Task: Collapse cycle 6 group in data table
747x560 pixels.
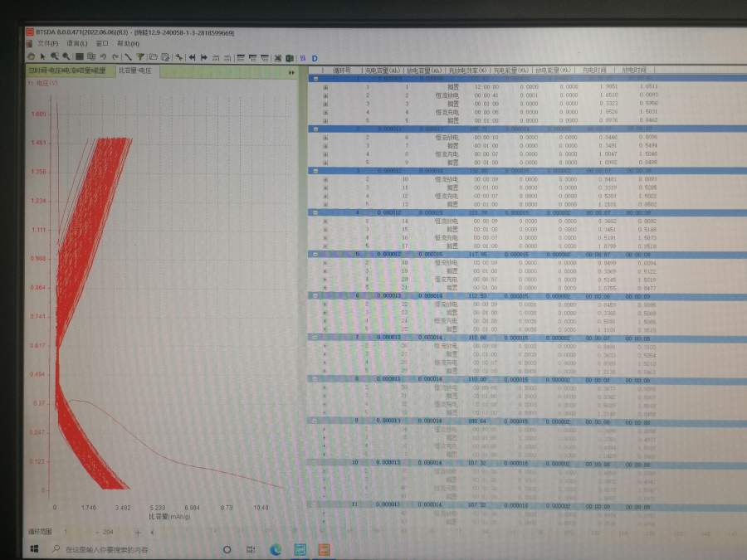Action: coord(314,295)
